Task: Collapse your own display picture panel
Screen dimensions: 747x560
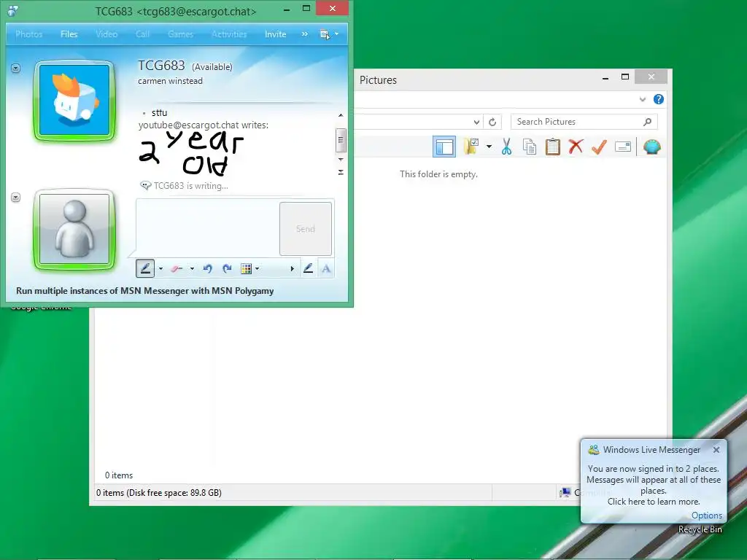Action: coord(16,197)
